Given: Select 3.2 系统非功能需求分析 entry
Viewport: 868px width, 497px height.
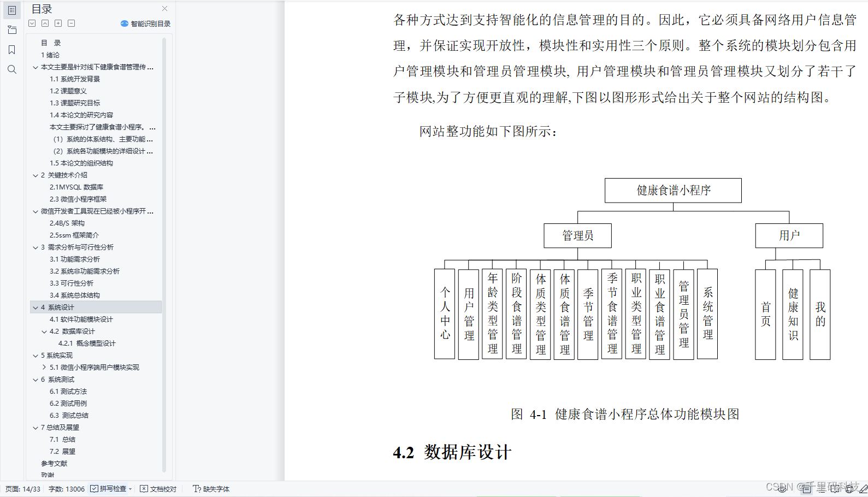Looking at the screenshot, I should pyautogui.click(x=85, y=271).
